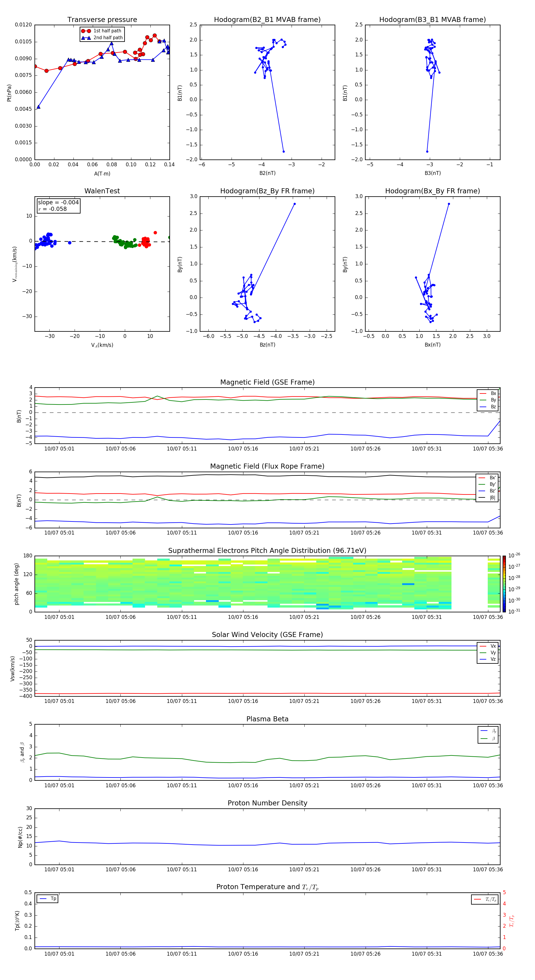
Task: Click the "Pt(nPa)" y-axis label
Action: 9,93
